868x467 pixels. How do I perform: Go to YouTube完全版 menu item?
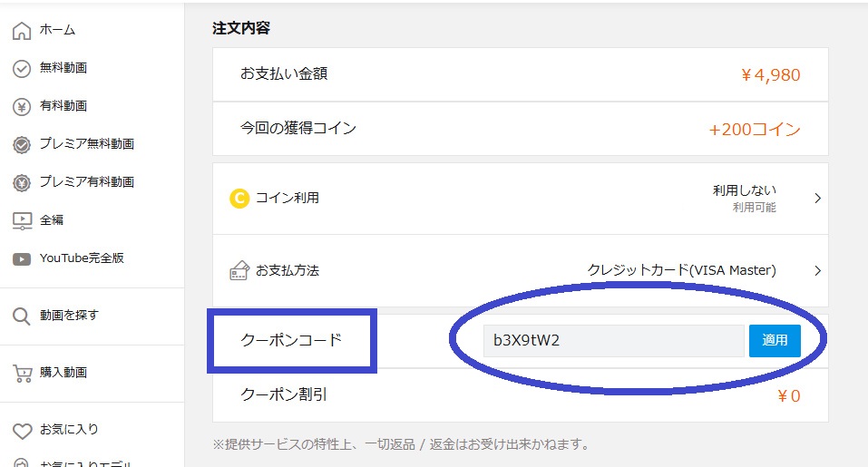[82, 258]
